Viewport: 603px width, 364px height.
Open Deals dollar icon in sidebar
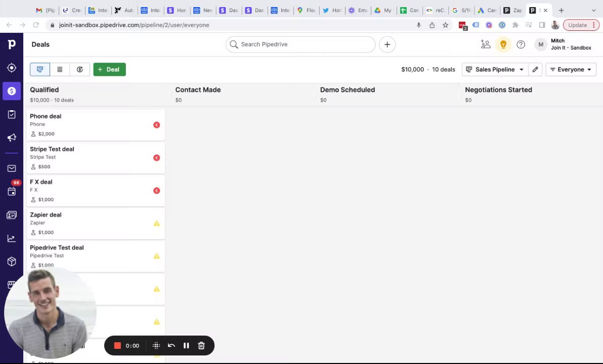point(12,91)
